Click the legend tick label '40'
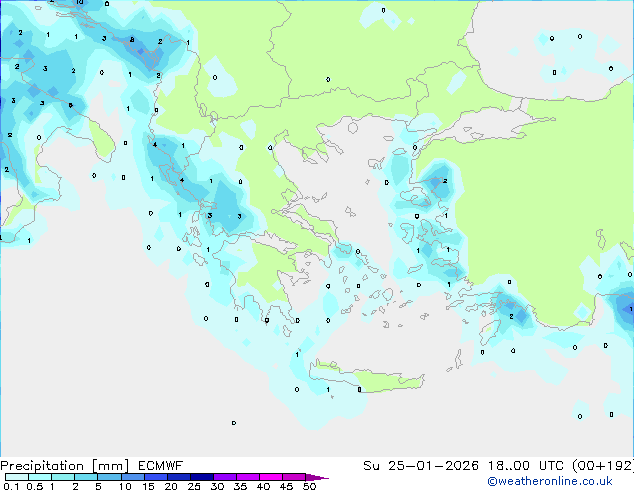Image resolution: width=634 pixels, height=490 pixels. [264, 486]
